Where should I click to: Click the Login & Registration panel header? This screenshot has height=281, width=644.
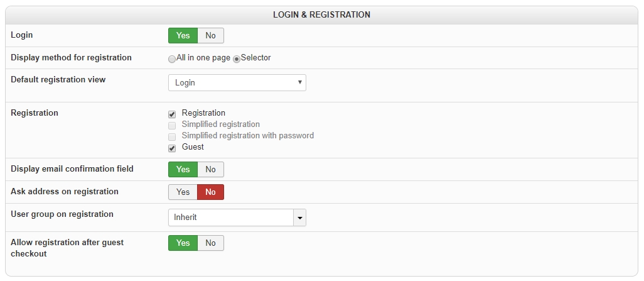321,14
